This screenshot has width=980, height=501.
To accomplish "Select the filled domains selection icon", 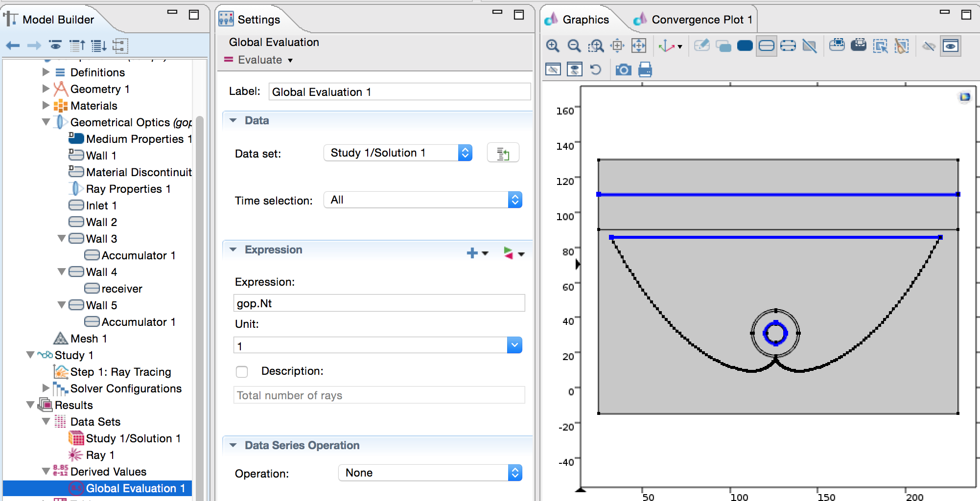I will pyautogui.click(x=745, y=46).
